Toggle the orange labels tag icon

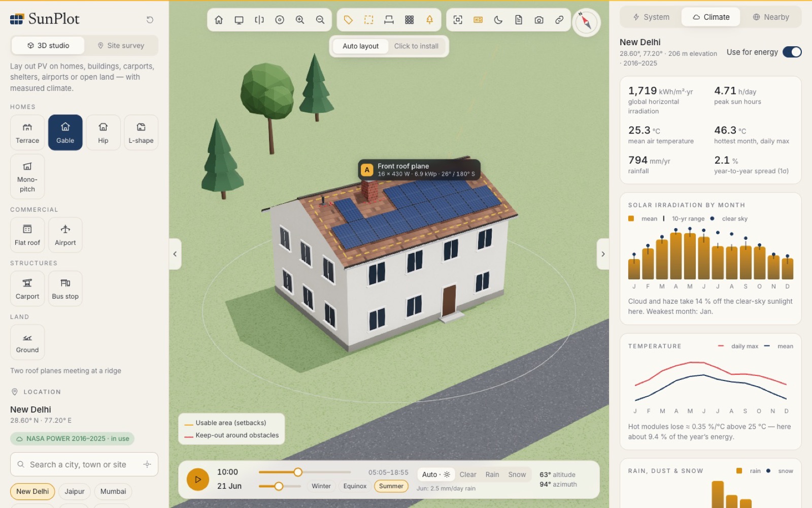(348, 20)
